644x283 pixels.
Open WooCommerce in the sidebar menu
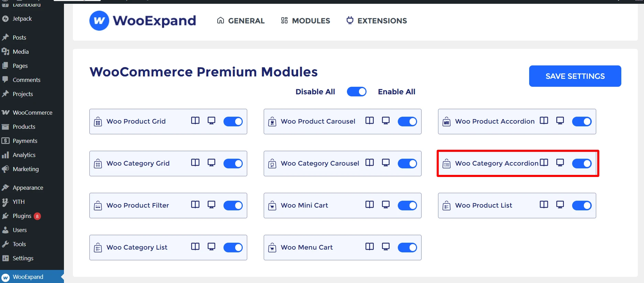(32, 113)
